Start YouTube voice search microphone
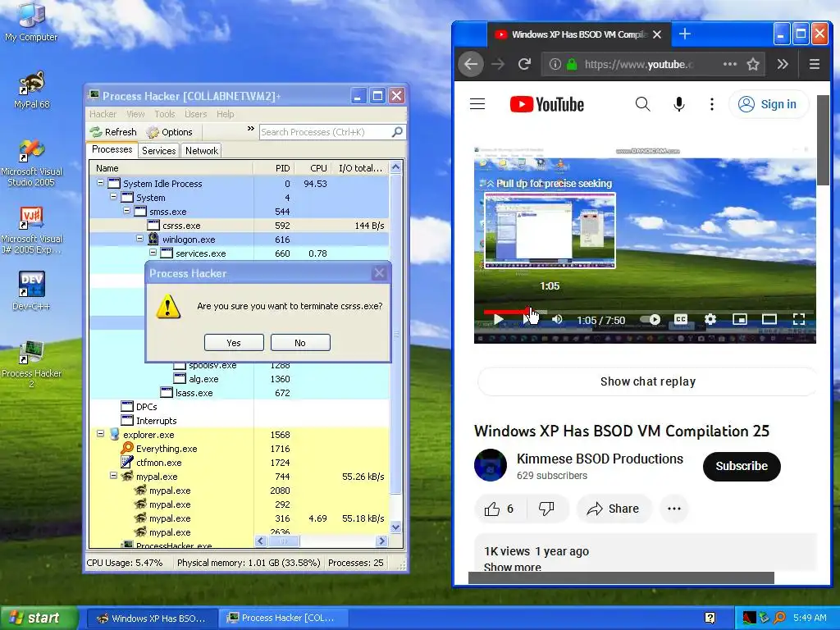The image size is (840, 630). point(678,104)
